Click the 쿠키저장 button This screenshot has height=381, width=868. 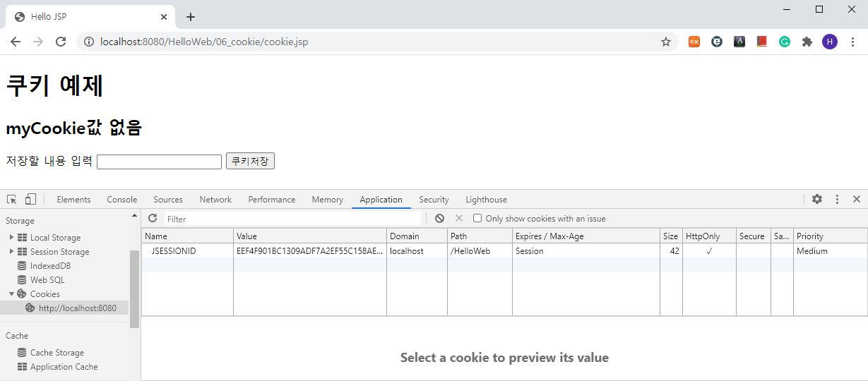point(250,162)
